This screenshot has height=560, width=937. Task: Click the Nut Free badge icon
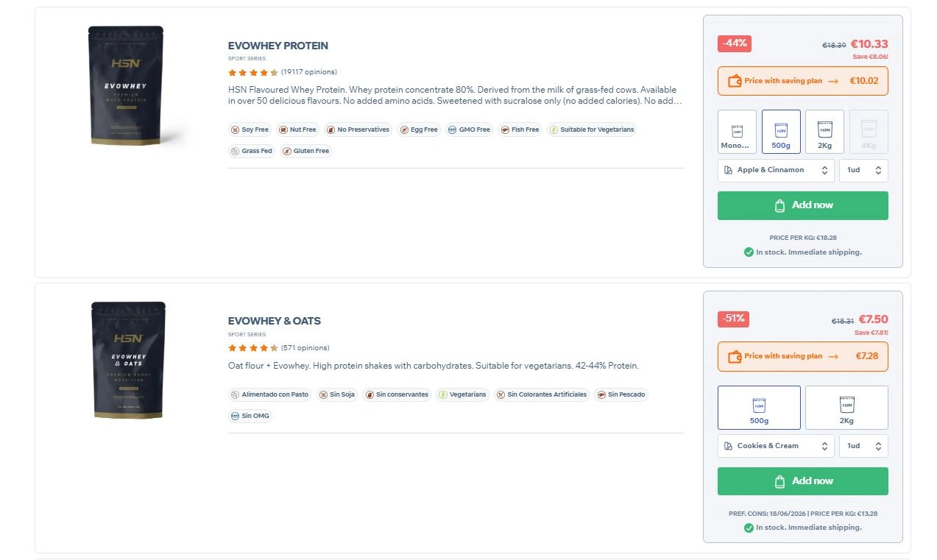point(283,130)
